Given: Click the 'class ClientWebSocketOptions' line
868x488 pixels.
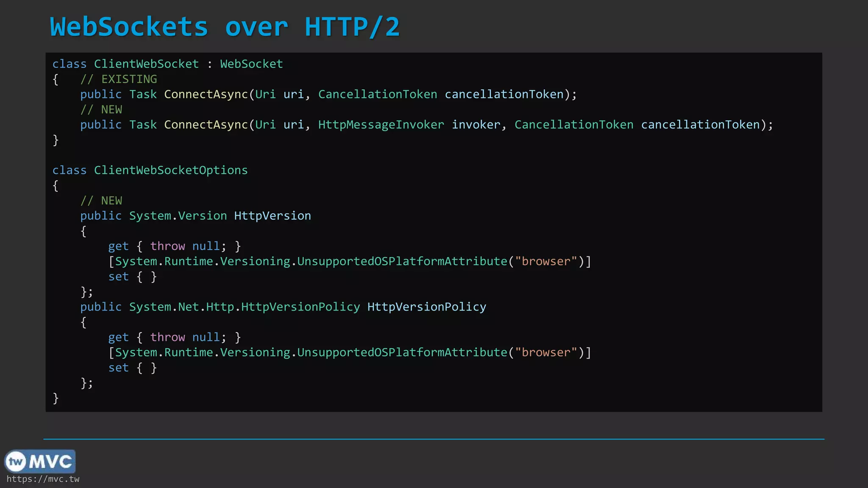Looking at the screenshot, I should pos(150,170).
